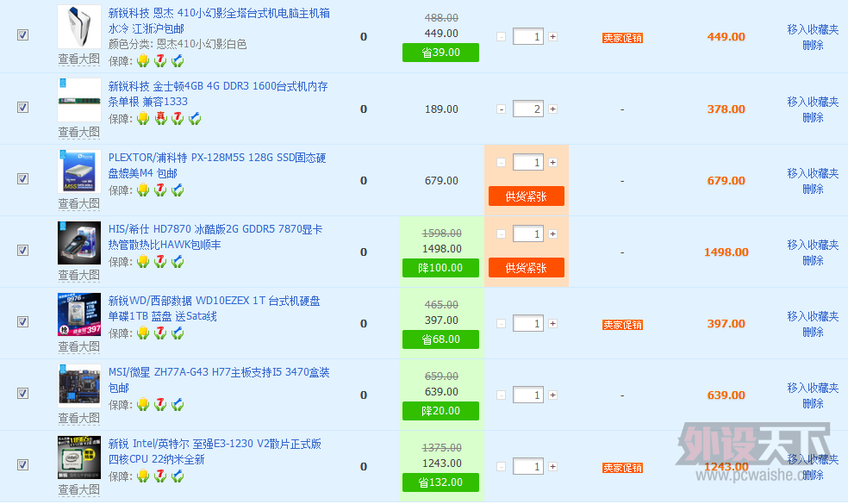Screen dimensions: 848x504
Task: Increase quantity of PLEXTOR SSD
Action: [x=552, y=162]
